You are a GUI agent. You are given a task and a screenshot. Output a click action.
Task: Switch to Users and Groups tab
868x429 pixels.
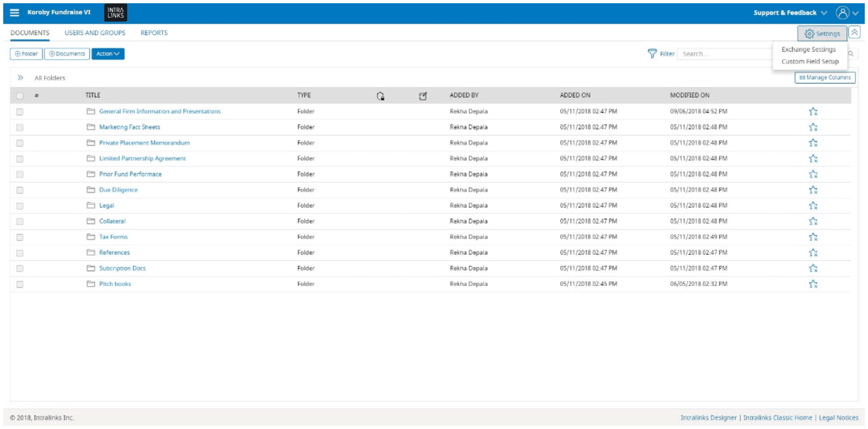point(95,33)
